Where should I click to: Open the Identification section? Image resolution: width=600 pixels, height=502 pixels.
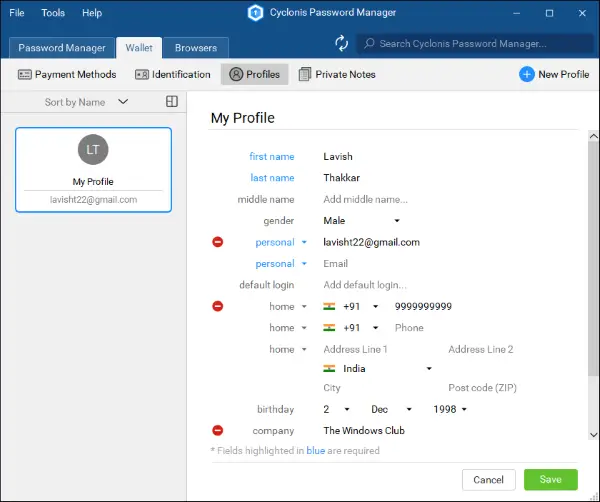[173, 74]
